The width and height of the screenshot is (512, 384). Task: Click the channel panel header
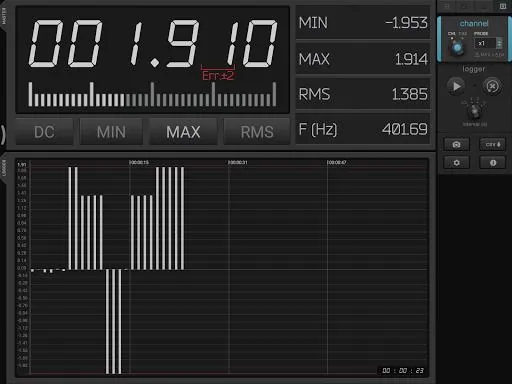[474, 23]
